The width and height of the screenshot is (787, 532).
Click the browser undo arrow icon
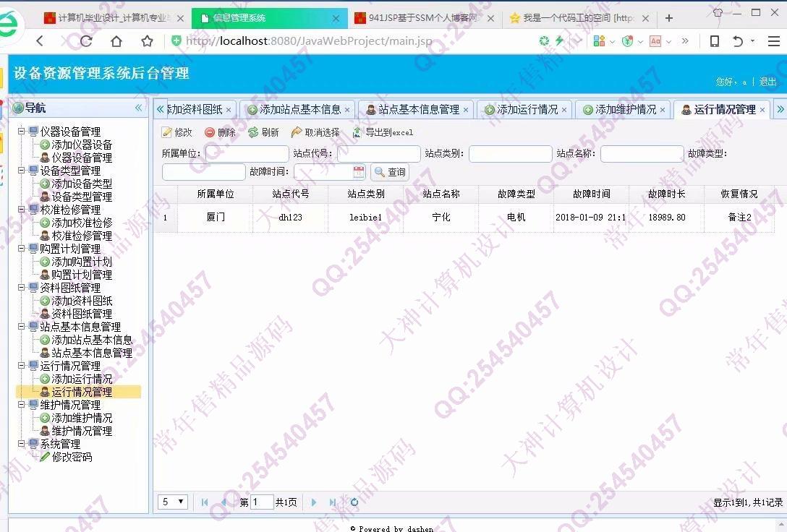point(737,41)
